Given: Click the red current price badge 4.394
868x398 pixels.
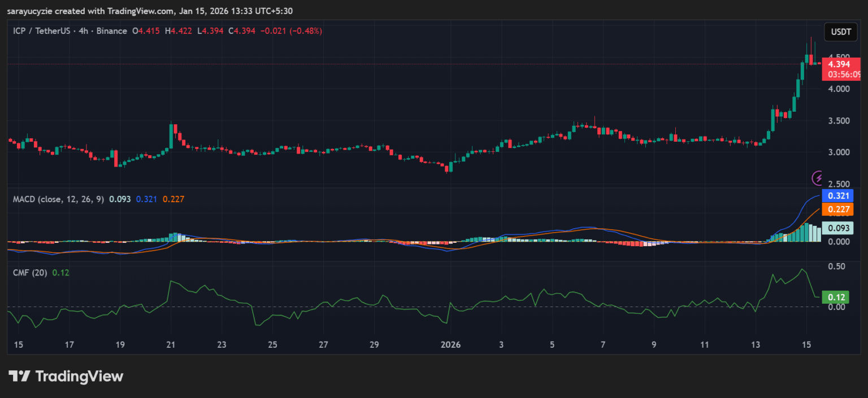Looking at the screenshot, I should (840, 64).
